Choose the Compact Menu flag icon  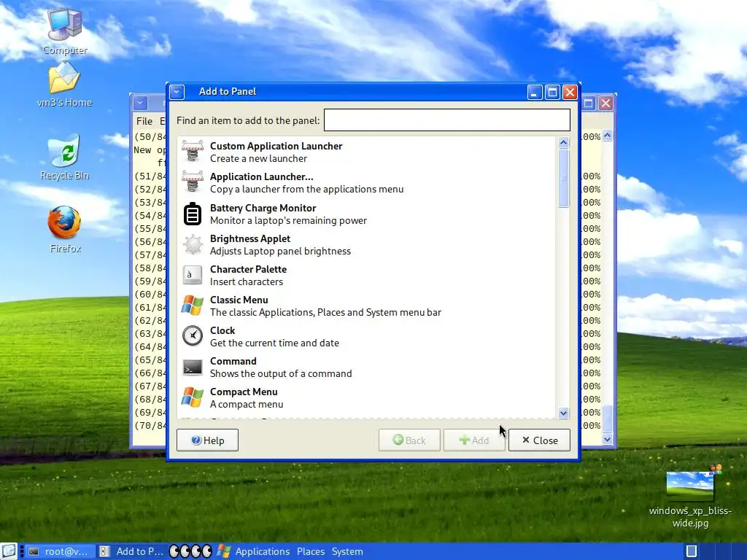[x=193, y=397]
